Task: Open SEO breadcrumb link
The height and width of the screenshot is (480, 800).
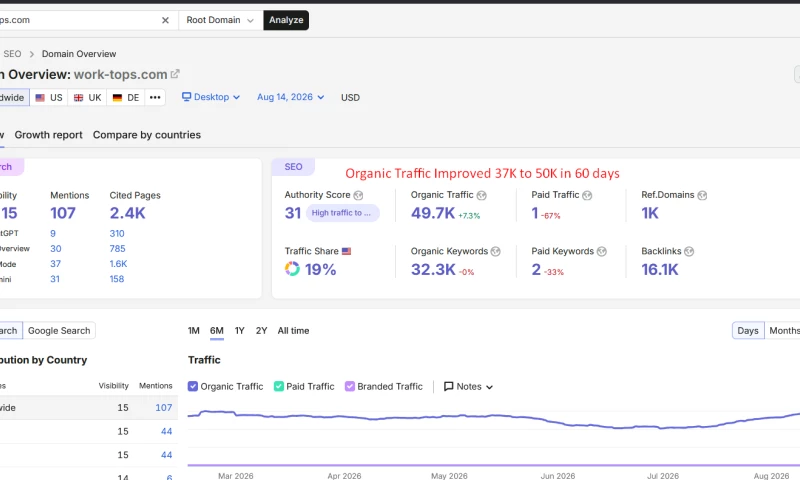Action: pos(12,54)
